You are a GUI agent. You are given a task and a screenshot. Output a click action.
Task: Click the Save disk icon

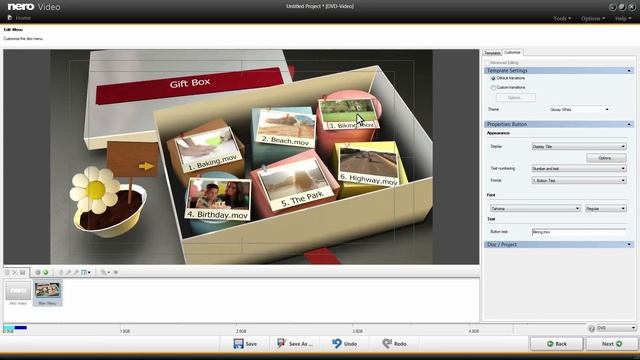(x=238, y=344)
